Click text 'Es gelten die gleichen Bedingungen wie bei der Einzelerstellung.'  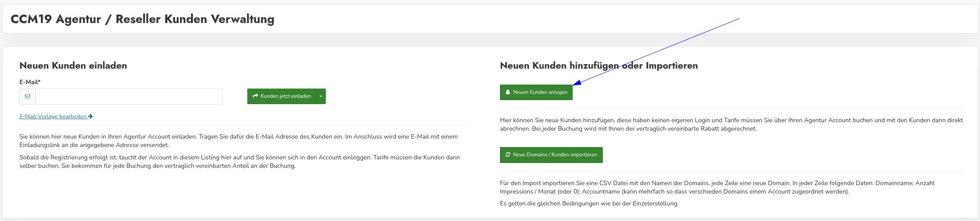(x=589, y=204)
